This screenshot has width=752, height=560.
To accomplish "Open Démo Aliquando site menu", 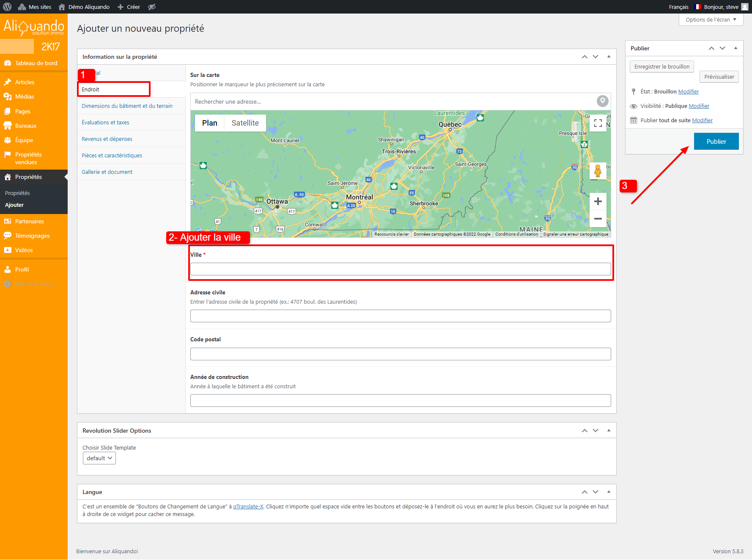I will [84, 7].
